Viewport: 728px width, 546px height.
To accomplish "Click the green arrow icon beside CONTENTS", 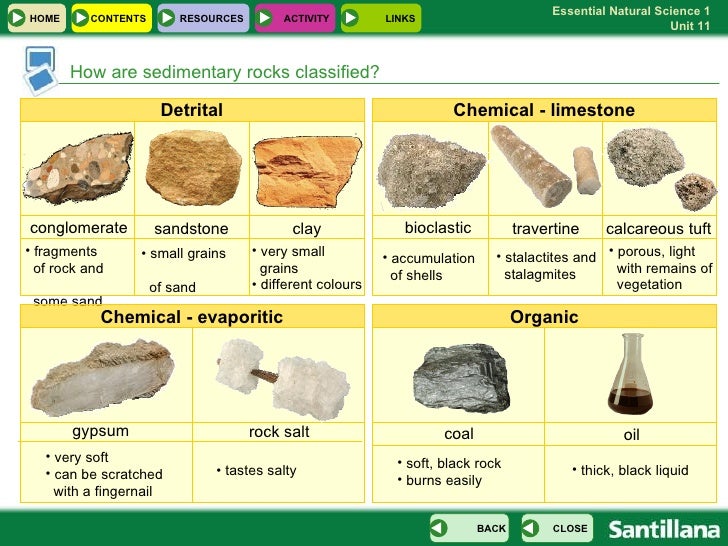I will click(x=81, y=18).
